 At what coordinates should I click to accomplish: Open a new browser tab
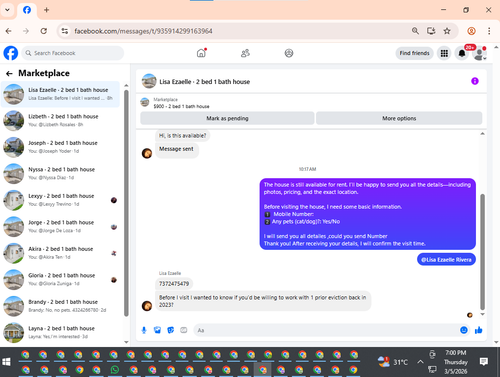pyautogui.click(x=46, y=10)
